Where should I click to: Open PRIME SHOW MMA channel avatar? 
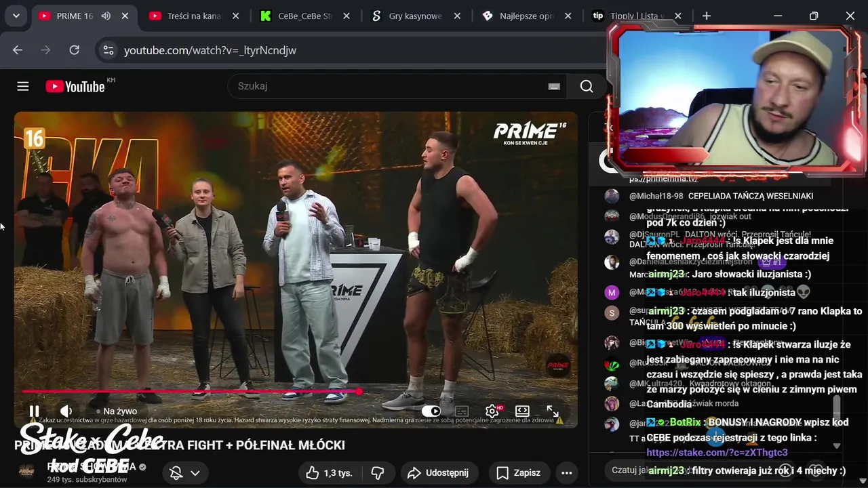tap(26, 472)
